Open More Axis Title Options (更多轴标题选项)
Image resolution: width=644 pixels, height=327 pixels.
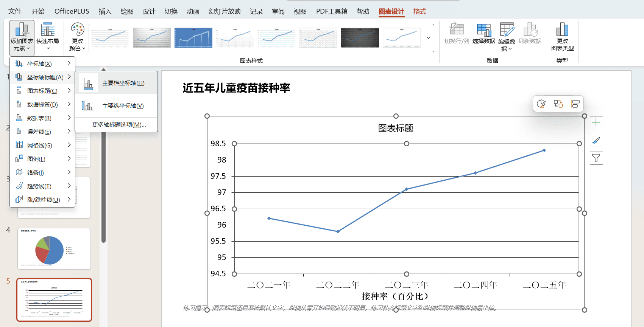click(116, 125)
